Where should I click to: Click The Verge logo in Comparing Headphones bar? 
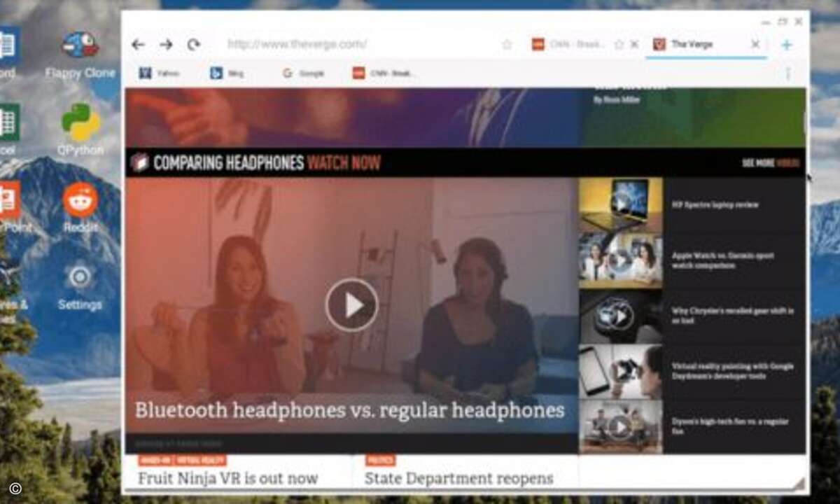click(139, 163)
